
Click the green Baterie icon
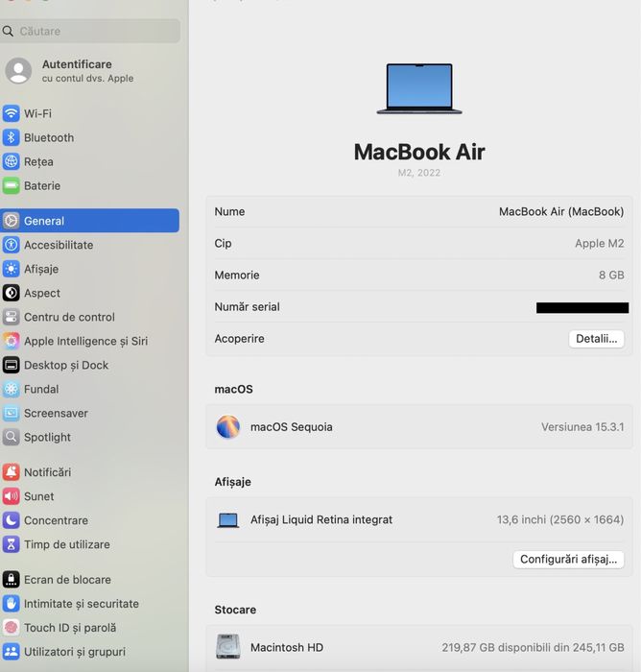[x=11, y=185]
